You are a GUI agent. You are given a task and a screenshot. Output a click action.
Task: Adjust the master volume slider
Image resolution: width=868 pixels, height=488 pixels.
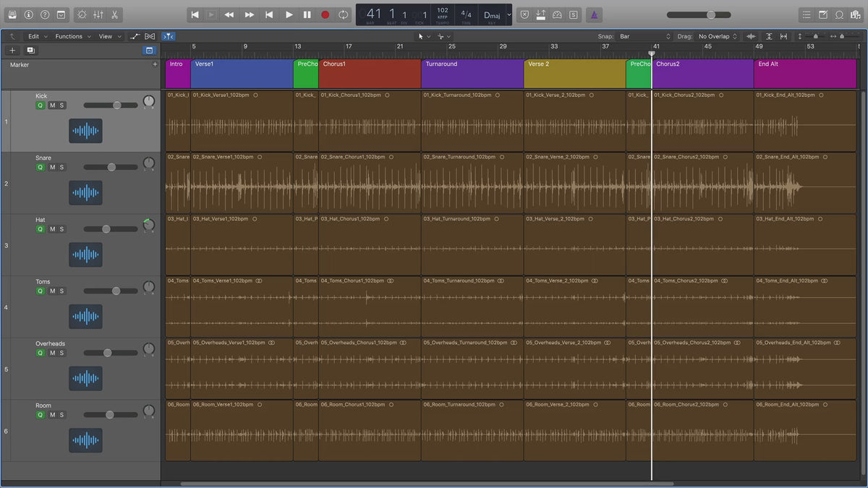point(710,14)
